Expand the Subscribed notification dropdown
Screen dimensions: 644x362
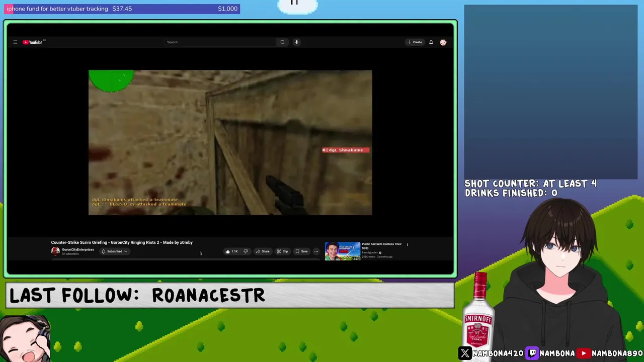[115, 251]
